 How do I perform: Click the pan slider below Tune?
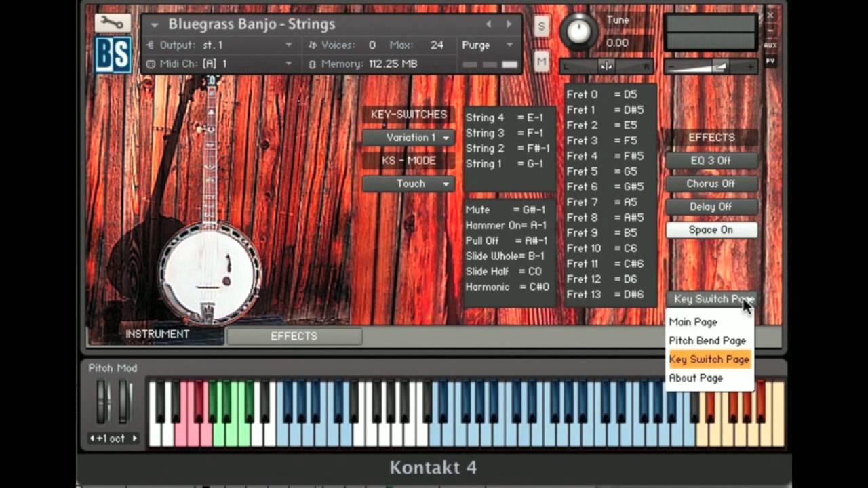(606, 66)
